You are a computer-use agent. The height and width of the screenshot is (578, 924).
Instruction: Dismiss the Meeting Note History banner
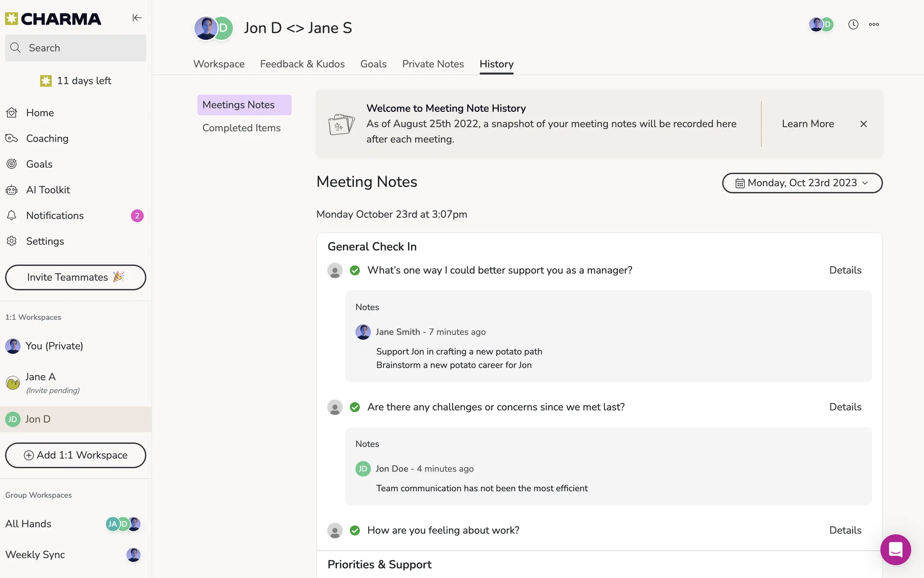(863, 124)
